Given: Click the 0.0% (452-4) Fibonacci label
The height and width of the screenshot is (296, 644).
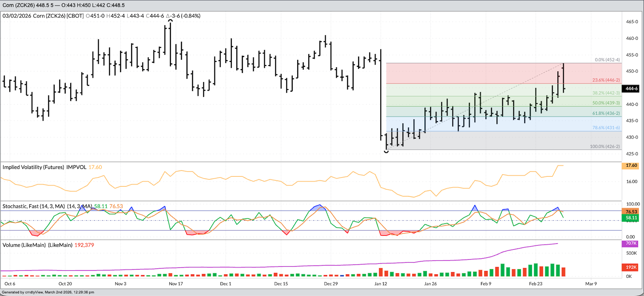Looking at the screenshot, I should click(x=607, y=60).
